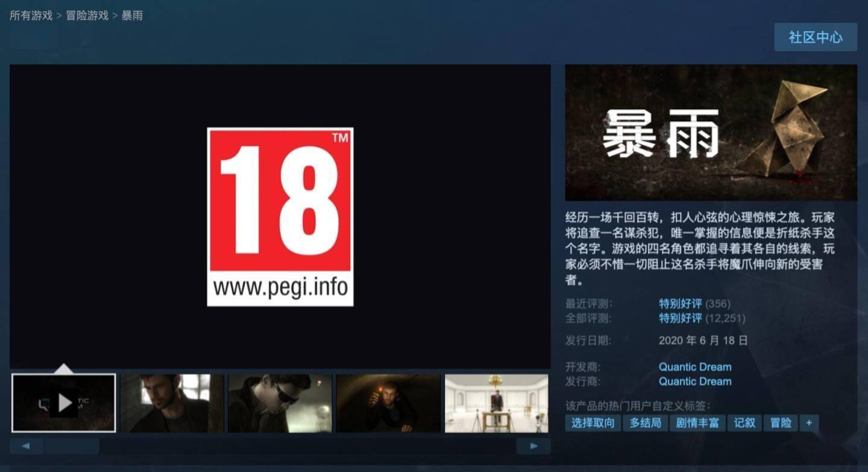Click the thumbnail strip scrollbar handle
The height and width of the screenshot is (472, 868).
pos(72,446)
